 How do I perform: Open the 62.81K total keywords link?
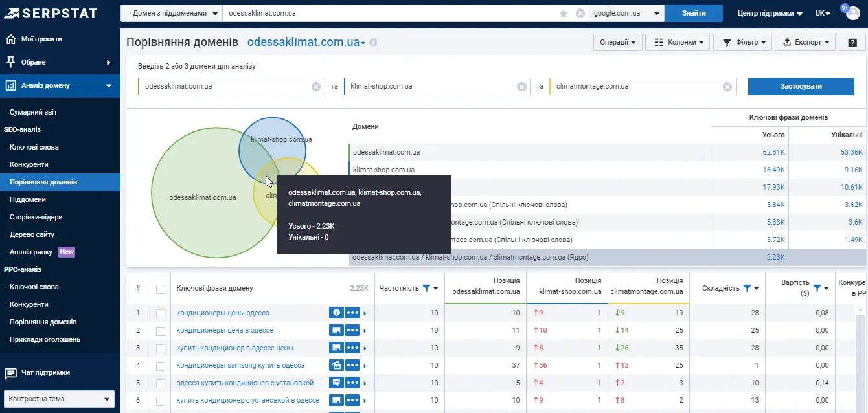773,152
